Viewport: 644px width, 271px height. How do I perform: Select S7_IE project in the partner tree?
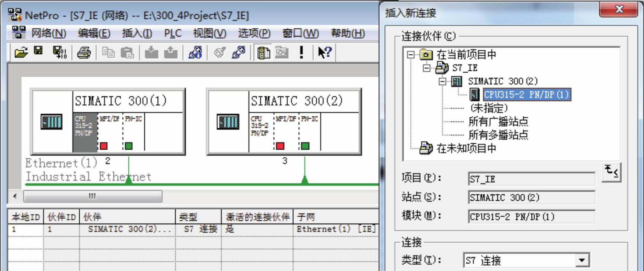pos(465,68)
